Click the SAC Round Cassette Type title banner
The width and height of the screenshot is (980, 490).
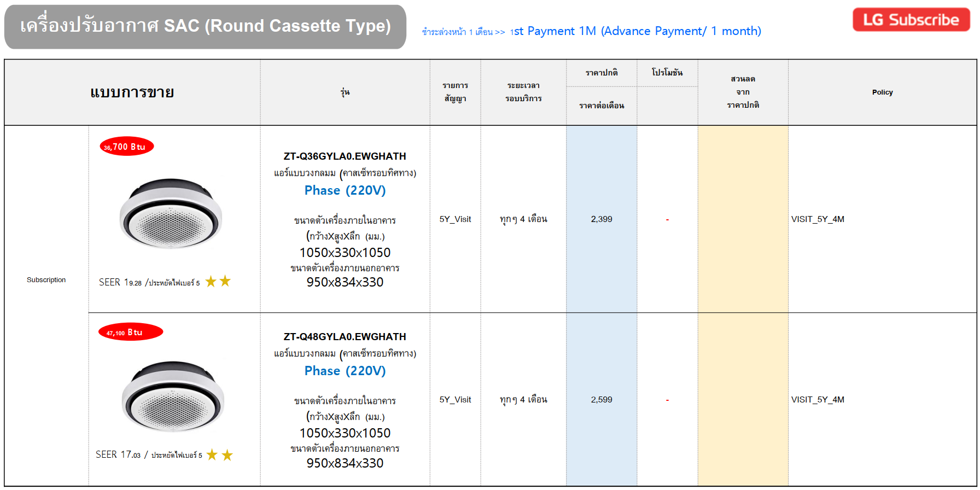pyautogui.click(x=205, y=26)
